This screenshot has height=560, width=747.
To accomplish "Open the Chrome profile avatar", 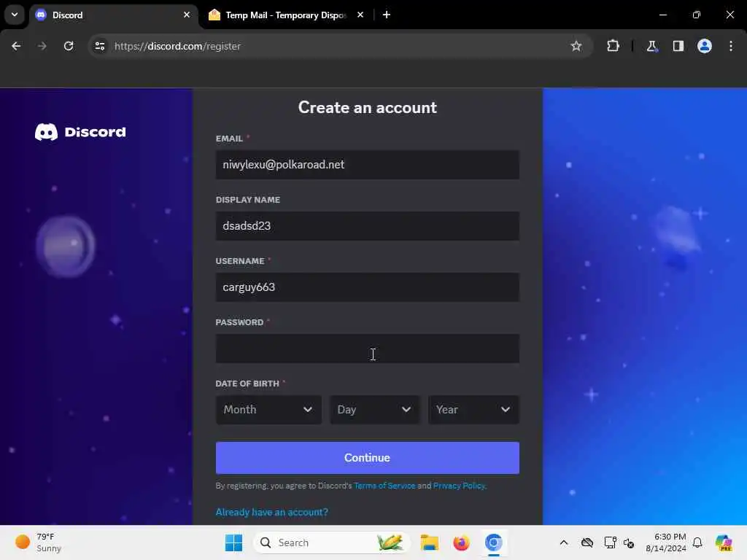I will tap(705, 46).
